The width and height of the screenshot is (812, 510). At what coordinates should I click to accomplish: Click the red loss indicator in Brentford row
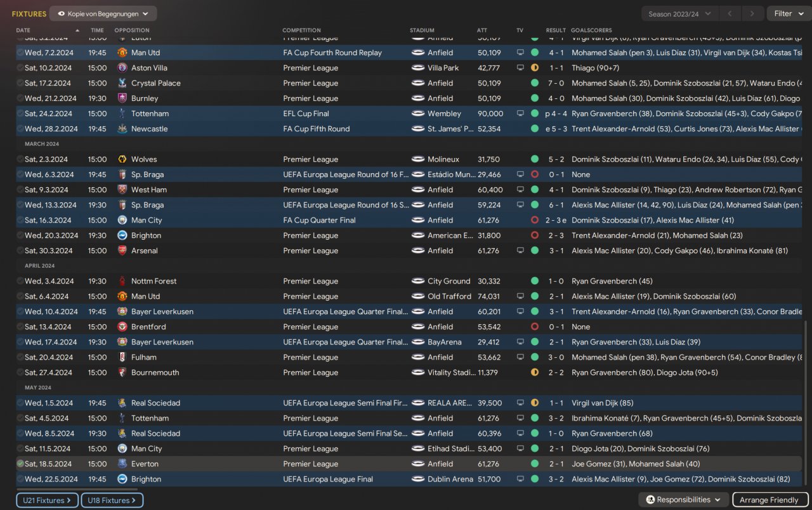pos(535,327)
